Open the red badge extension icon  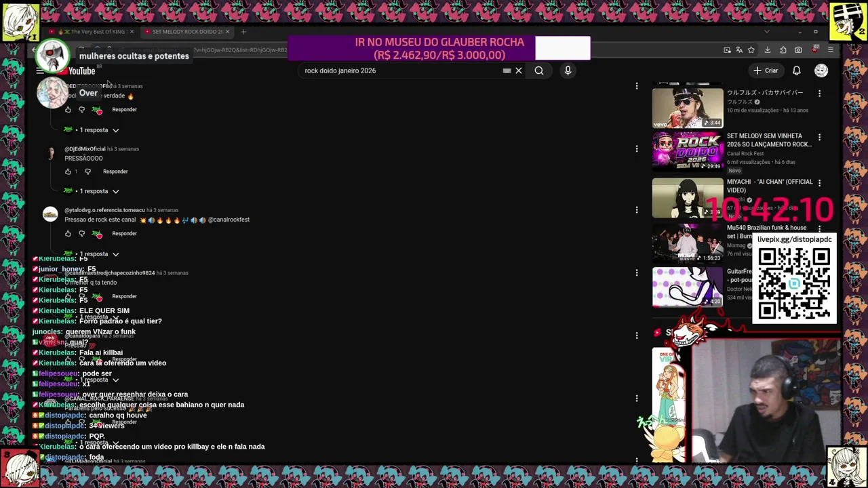coord(814,50)
